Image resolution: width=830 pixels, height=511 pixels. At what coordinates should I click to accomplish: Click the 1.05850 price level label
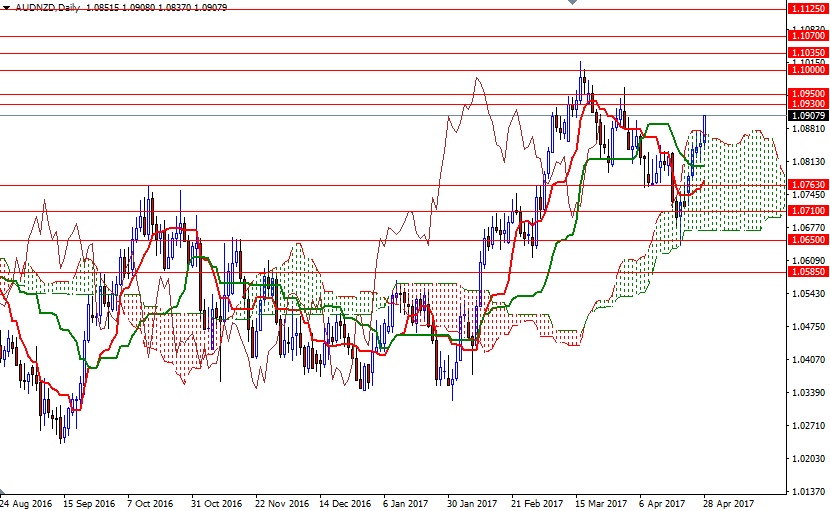(x=807, y=272)
